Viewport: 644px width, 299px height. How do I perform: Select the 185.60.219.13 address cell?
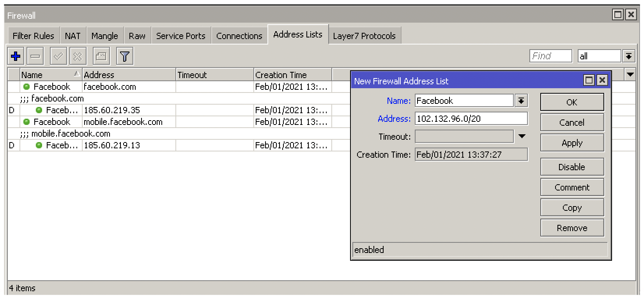click(x=129, y=145)
